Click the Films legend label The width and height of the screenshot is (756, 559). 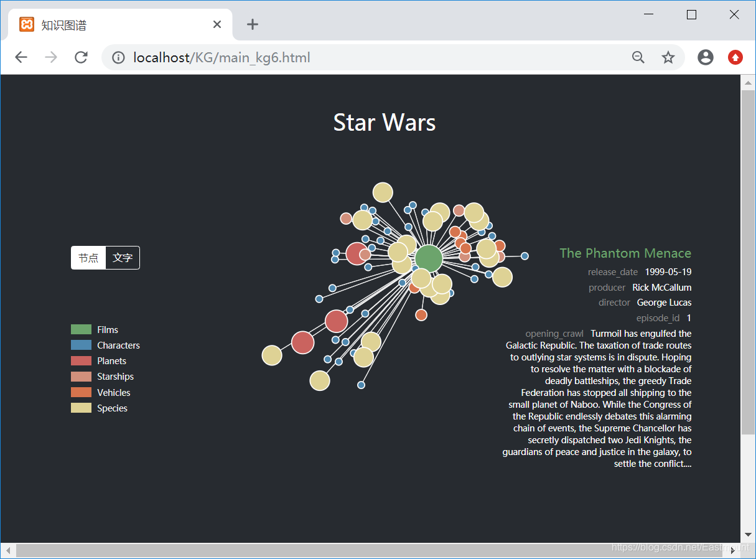pos(108,330)
